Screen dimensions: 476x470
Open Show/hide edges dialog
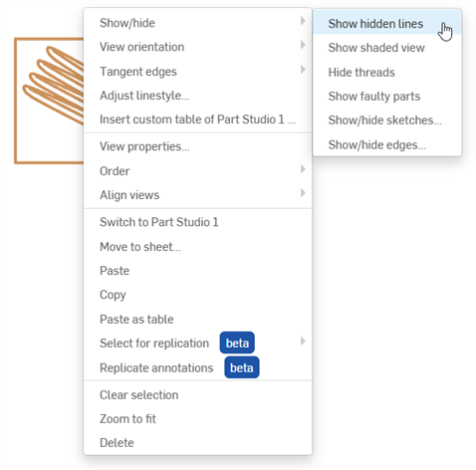[387, 144]
